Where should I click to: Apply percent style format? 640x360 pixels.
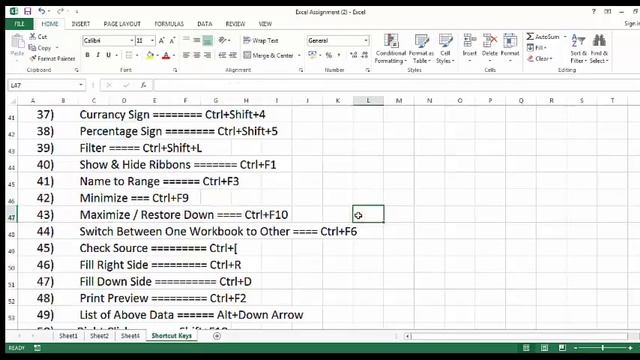pos(329,55)
